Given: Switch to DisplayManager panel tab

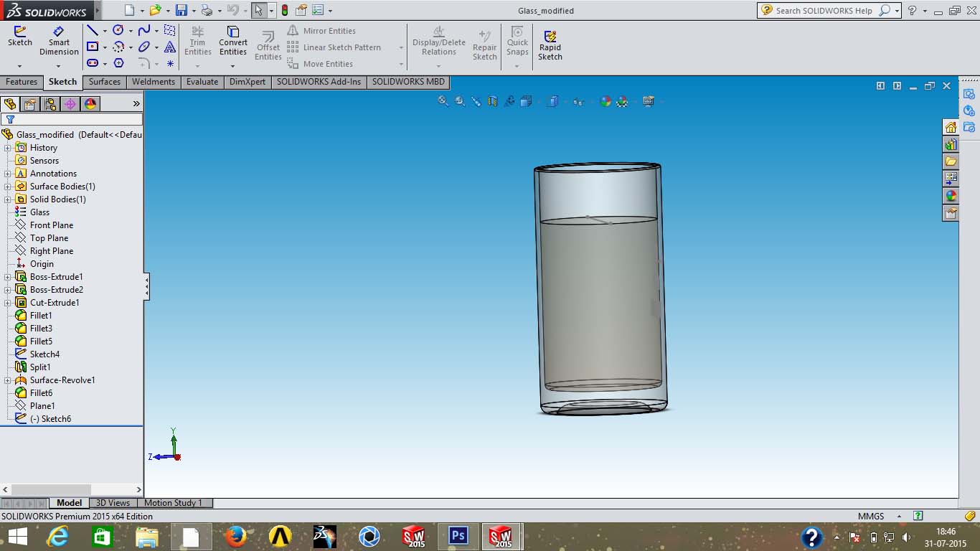Looking at the screenshot, I should [x=90, y=104].
